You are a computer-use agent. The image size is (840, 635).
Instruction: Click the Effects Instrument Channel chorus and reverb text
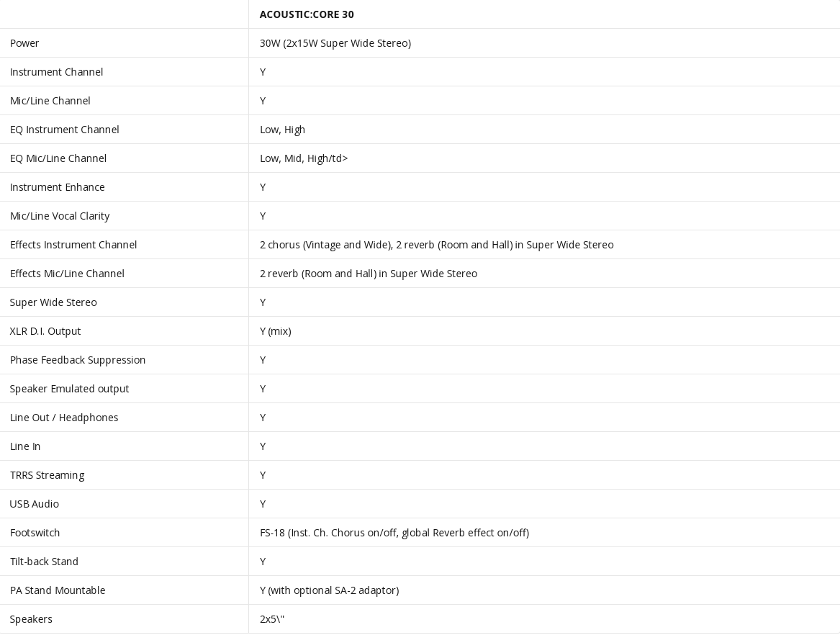tap(437, 245)
